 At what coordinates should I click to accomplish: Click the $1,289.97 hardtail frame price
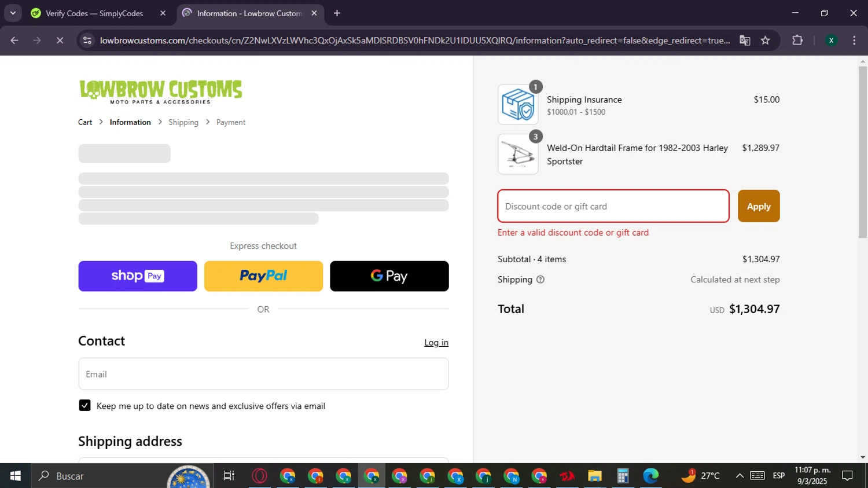761,148
